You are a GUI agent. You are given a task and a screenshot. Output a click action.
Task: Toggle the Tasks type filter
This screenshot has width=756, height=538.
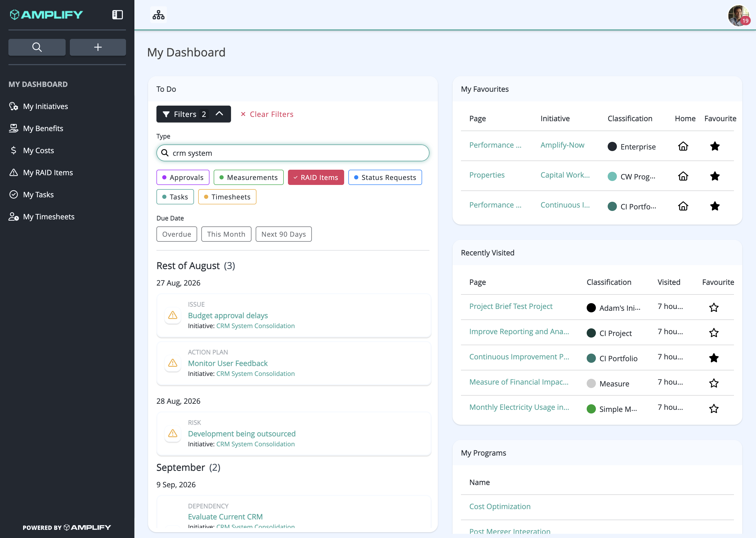[175, 197]
